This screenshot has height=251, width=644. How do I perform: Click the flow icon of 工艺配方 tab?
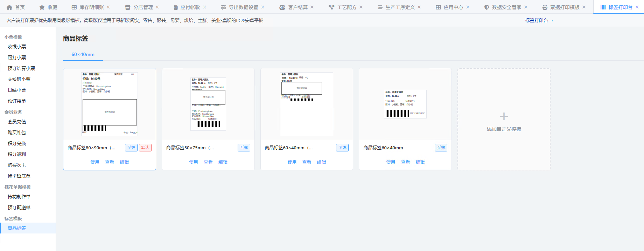tap(331, 7)
